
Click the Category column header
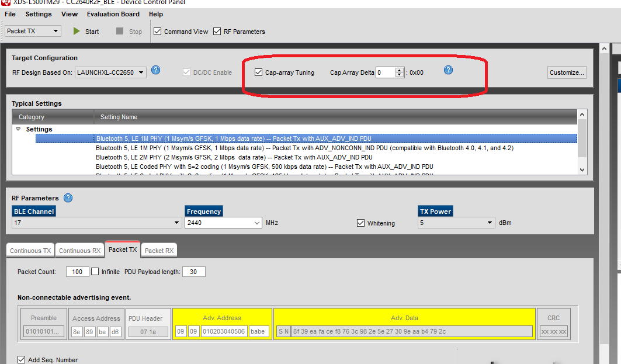(x=53, y=117)
